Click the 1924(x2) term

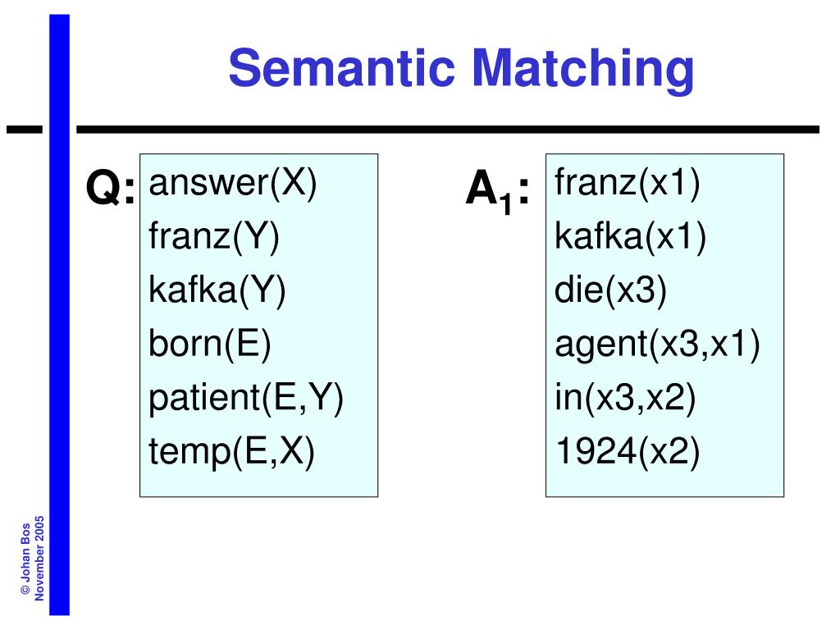628,451
